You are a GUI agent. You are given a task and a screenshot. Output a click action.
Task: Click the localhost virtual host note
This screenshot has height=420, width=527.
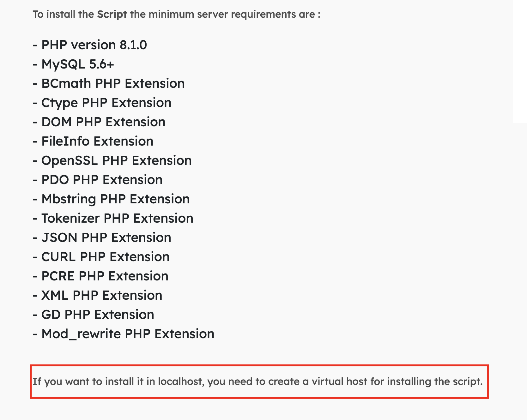tap(258, 381)
